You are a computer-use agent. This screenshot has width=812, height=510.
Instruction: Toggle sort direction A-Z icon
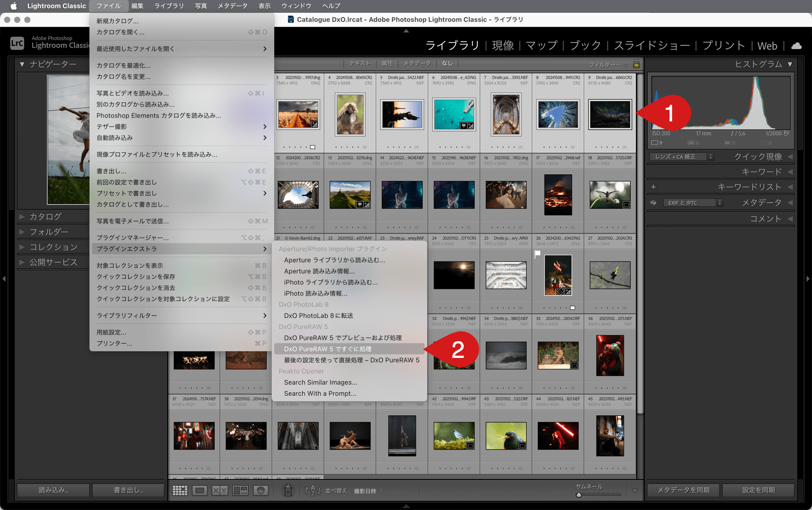pos(313,491)
